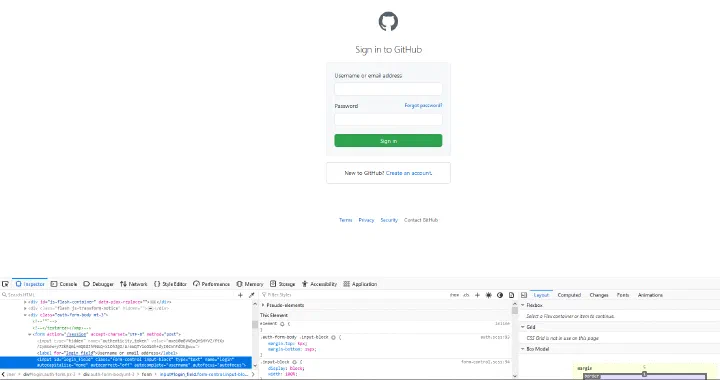The height and width of the screenshot is (380, 720).
Task: Open the Layout sidebar tab
Action: point(541,295)
